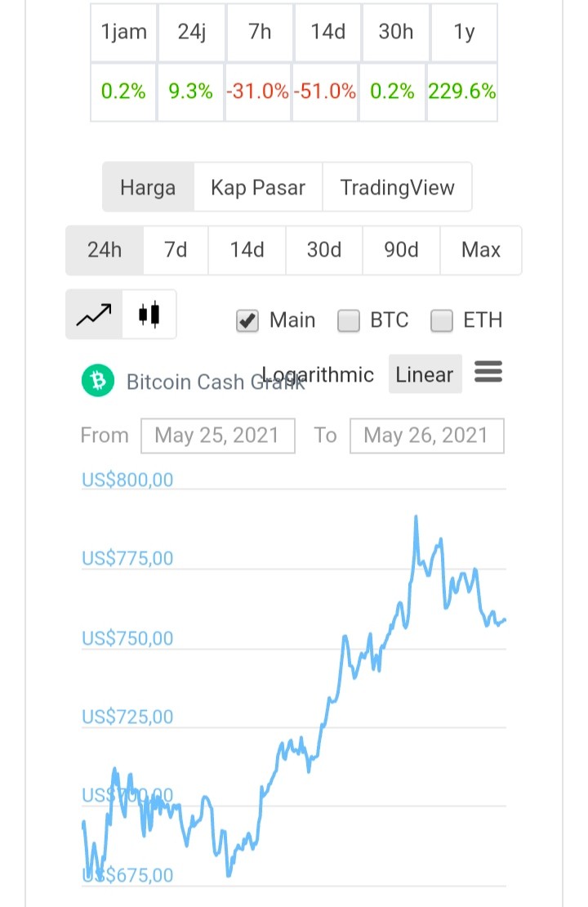
Task: Select the Harga tab
Action: tap(148, 187)
